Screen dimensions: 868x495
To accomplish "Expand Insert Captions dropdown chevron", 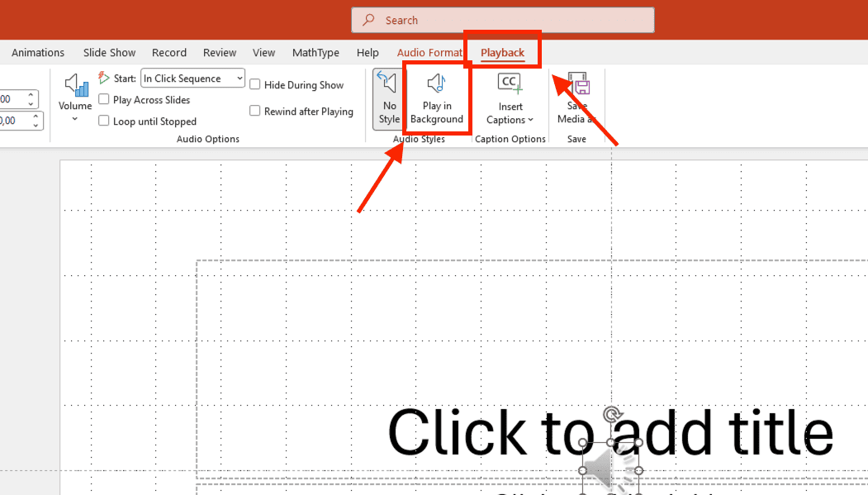I will pos(530,120).
